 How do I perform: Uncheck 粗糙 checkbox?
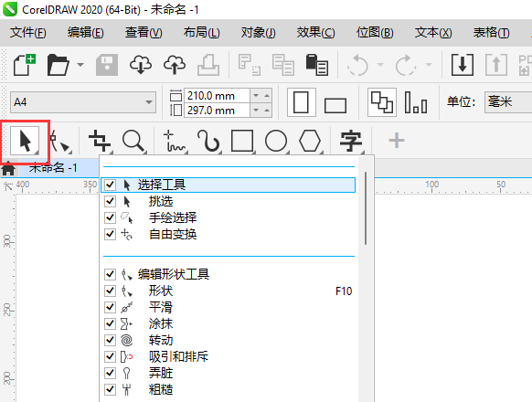tap(110, 389)
